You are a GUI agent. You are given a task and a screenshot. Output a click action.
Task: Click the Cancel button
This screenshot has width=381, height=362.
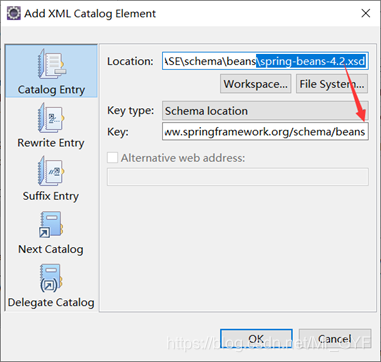pos(335,339)
